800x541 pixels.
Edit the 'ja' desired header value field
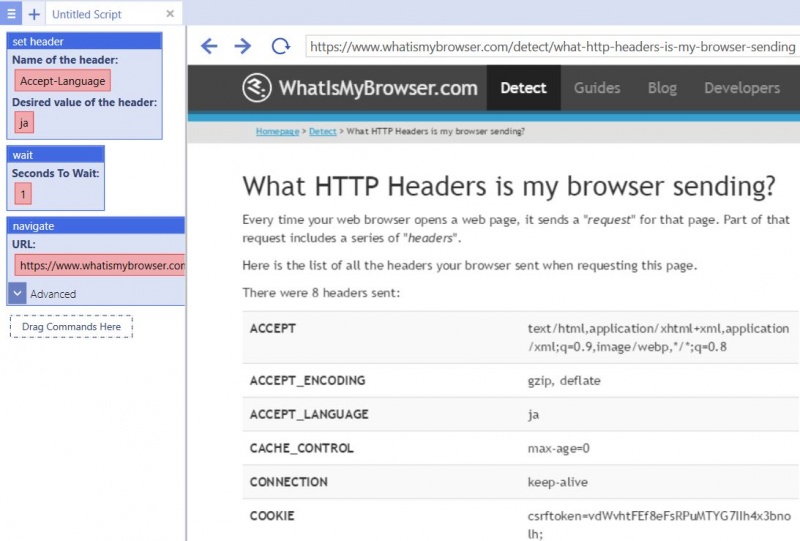click(x=24, y=123)
